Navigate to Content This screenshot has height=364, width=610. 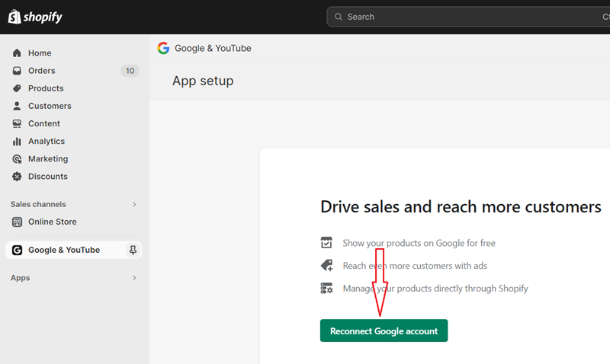(x=44, y=123)
